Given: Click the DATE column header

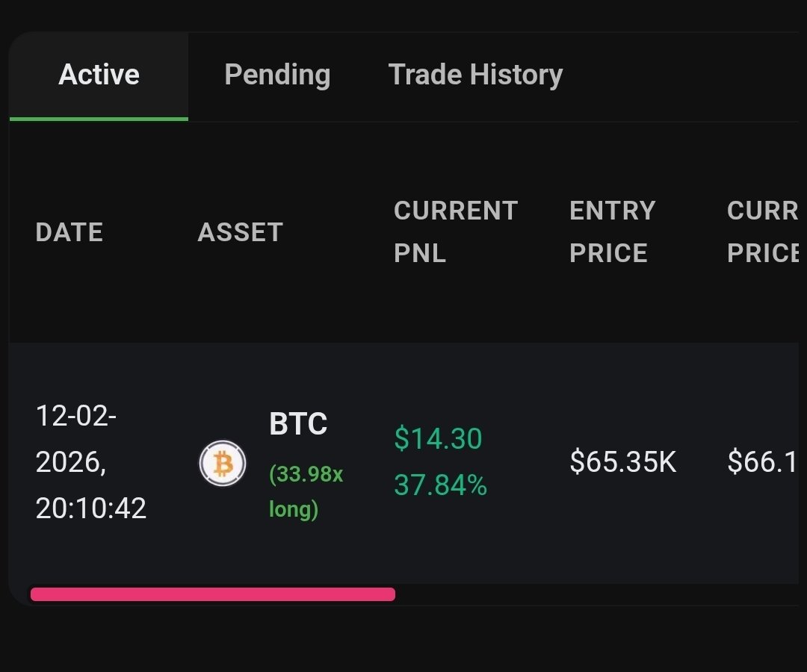Looking at the screenshot, I should pos(69,232).
